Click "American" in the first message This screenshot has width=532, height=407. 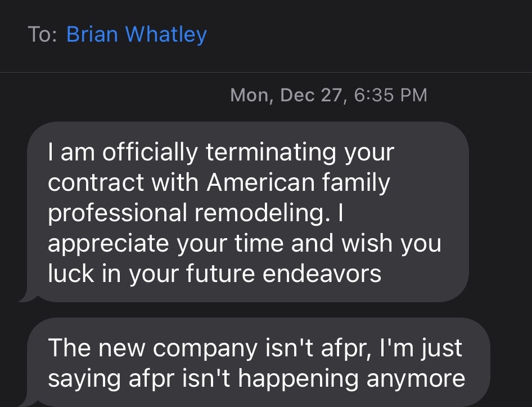coord(261,182)
